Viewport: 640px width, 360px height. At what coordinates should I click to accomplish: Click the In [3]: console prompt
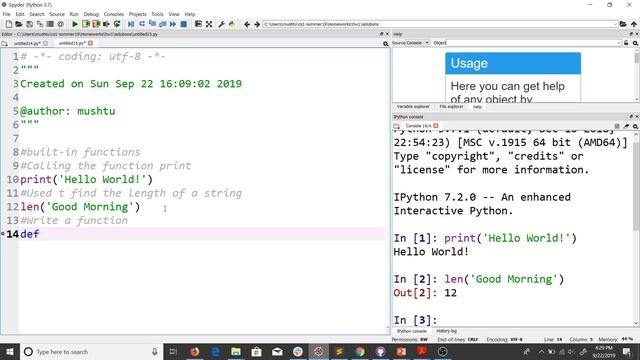point(415,320)
